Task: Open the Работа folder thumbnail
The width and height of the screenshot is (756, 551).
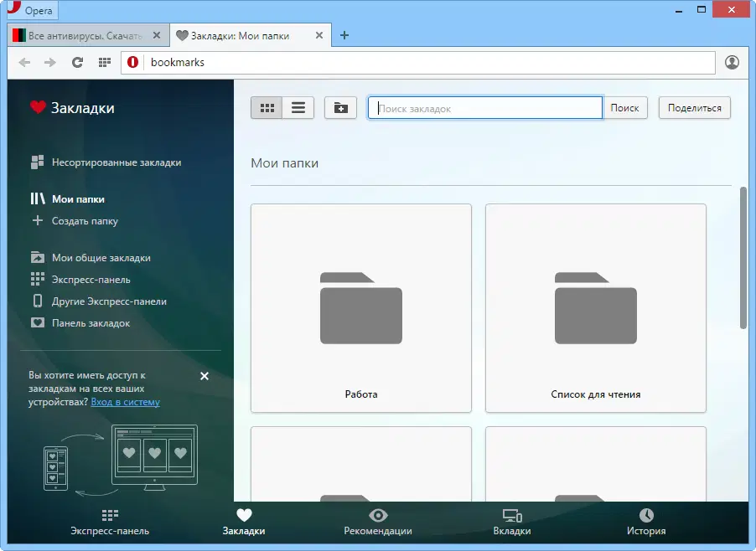Action: 360,307
